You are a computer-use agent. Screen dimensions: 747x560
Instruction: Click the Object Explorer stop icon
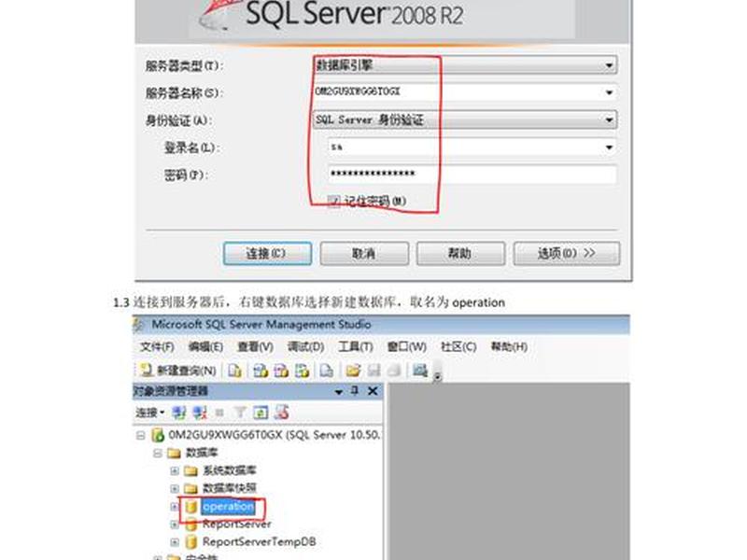(219, 413)
